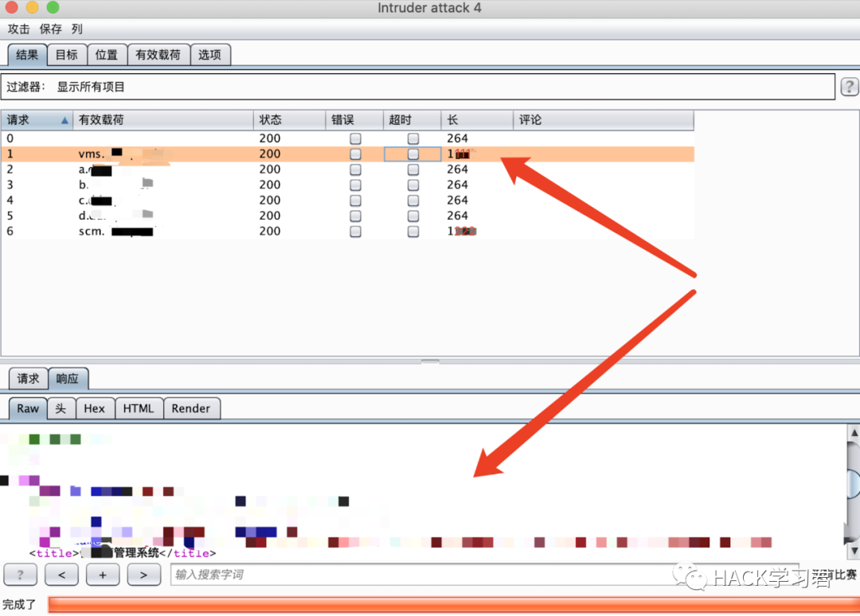This screenshot has width=860, height=616.
Task: Click the 过滤器 filter bar
Action: click(x=418, y=87)
